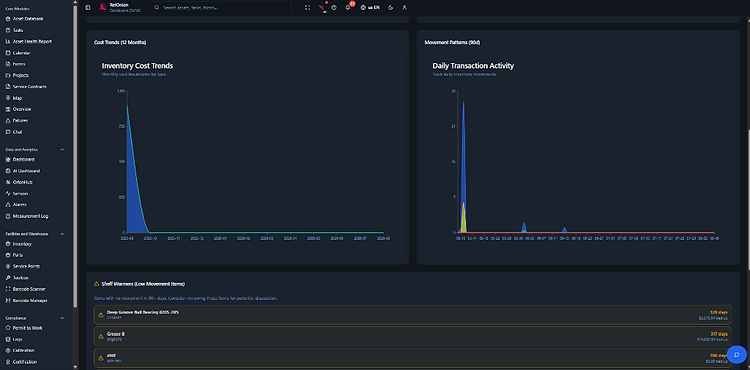This screenshot has height=370, width=750.
Task: Click the Cost Trends (12 Months) heading
Action: (x=120, y=43)
